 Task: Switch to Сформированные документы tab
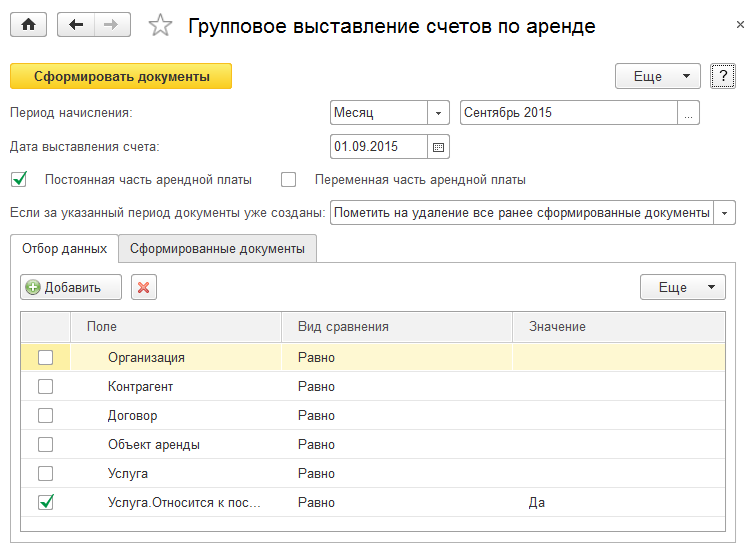pyautogui.click(x=217, y=249)
